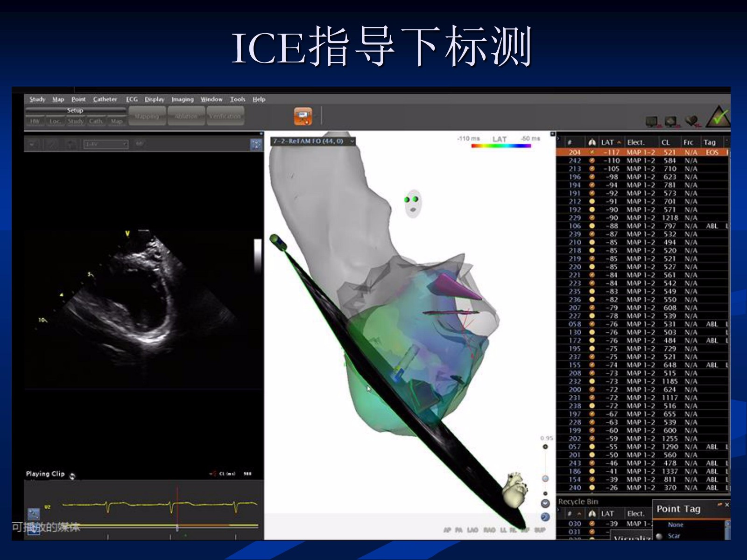Select Recycle Bin row 030
The width and height of the screenshot is (747, 560).
(605, 524)
